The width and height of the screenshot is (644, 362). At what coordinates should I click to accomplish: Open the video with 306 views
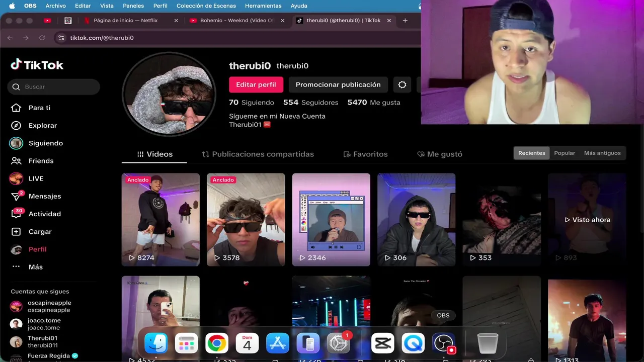[x=417, y=220]
